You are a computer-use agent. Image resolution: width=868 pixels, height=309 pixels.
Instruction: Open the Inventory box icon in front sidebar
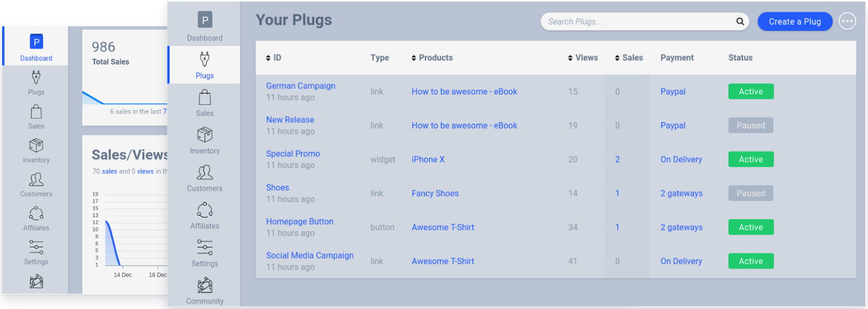pyautogui.click(x=205, y=135)
